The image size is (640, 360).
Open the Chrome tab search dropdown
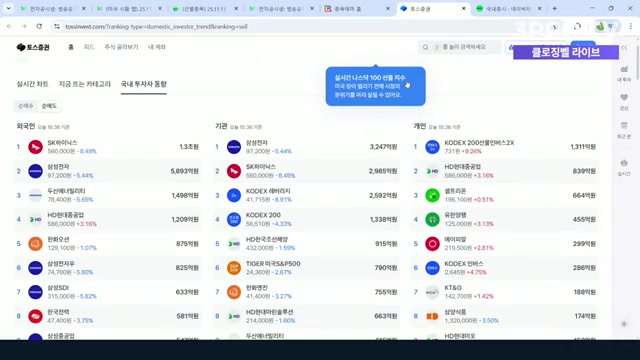coord(8,8)
